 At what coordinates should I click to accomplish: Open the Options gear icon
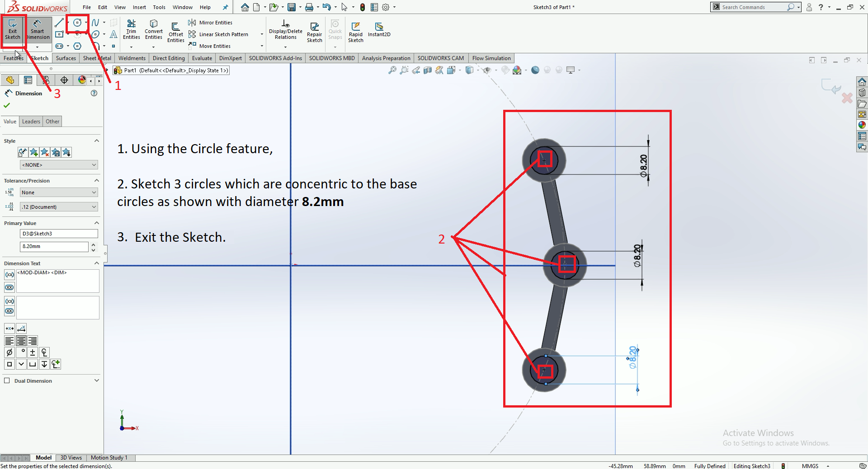pos(386,7)
